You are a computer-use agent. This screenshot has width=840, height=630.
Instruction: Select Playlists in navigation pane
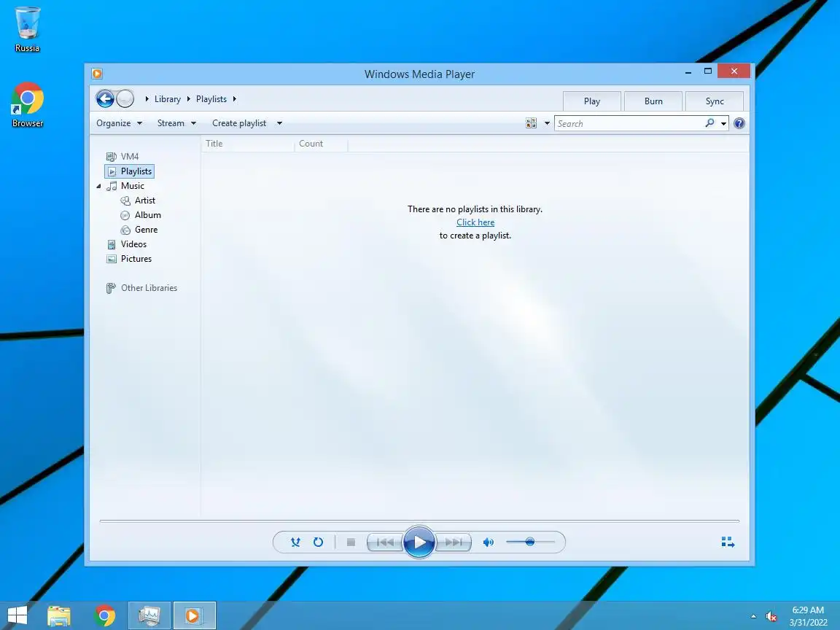[x=130, y=171]
